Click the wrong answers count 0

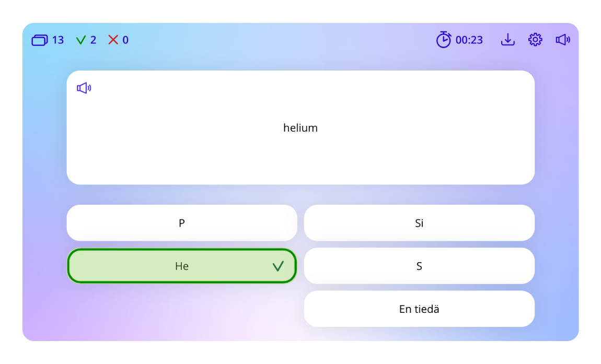pos(125,40)
